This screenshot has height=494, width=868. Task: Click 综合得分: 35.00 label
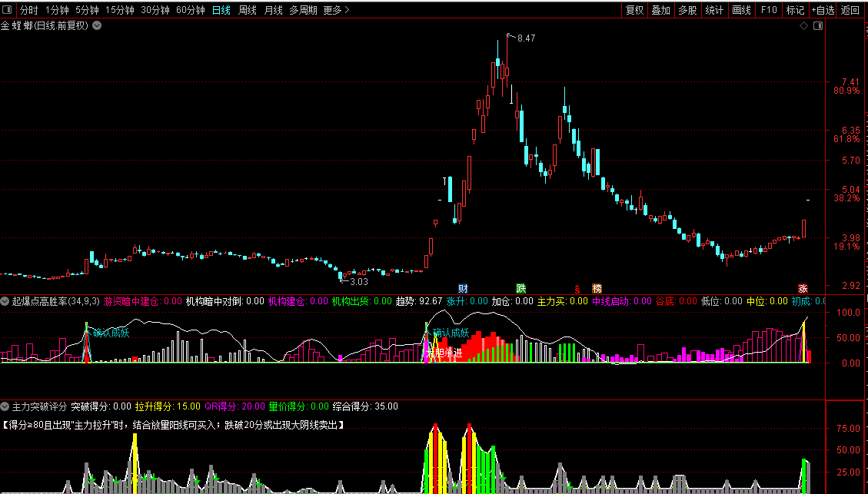[364, 406]
